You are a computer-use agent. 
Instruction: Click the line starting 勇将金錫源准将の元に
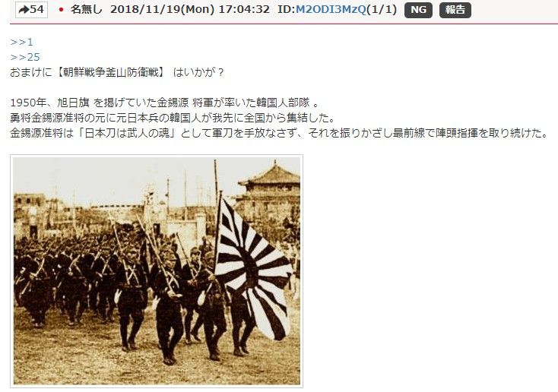(x=173, y=118)
